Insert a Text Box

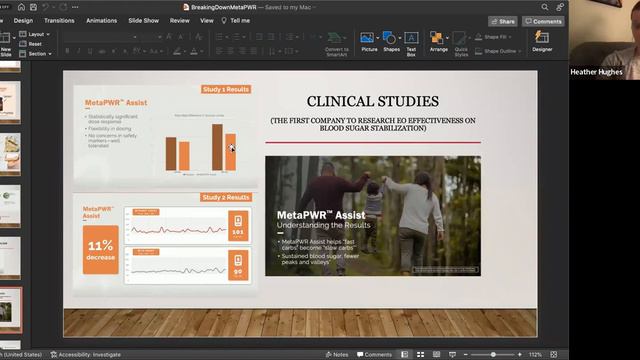tap(411, 44)
